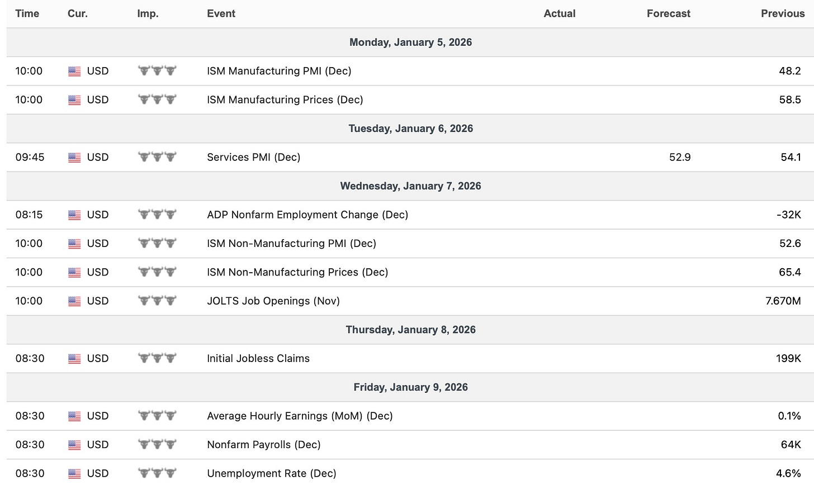Select the Monday, January 5, 2026 date row
The height and width of the screenshot is (504, 814).
[410, 42]
